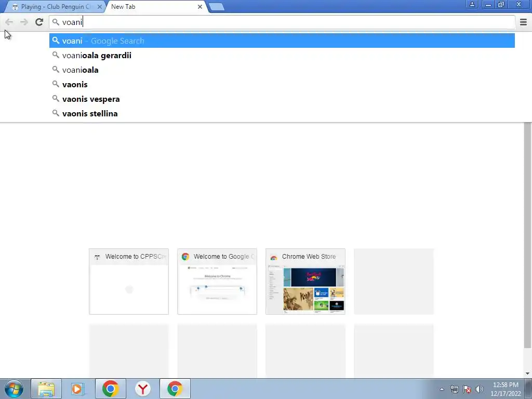Close the Playing - Club Penguin tab
The height and width of the screenshot is (399, 532).
pos(99,7)
